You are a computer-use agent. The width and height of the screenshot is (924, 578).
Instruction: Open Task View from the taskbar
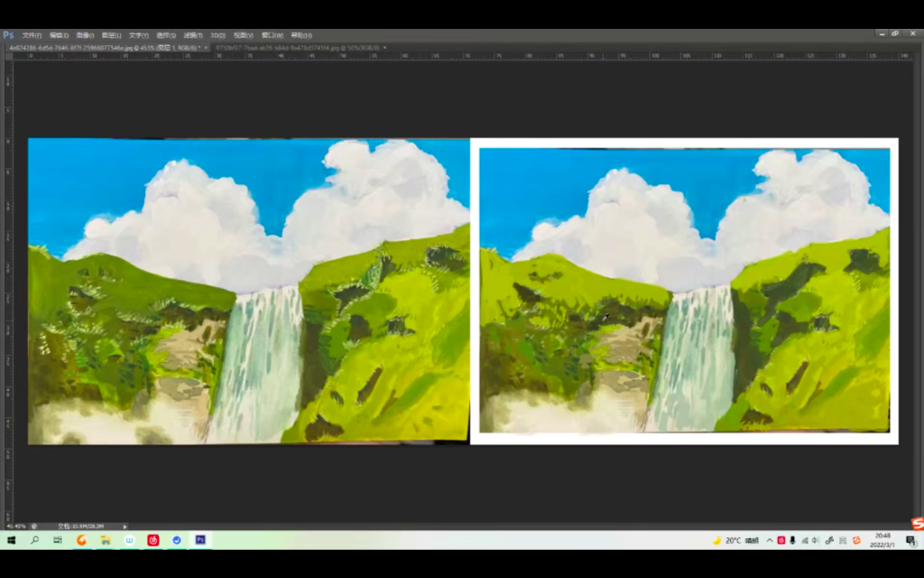(58, 540)
